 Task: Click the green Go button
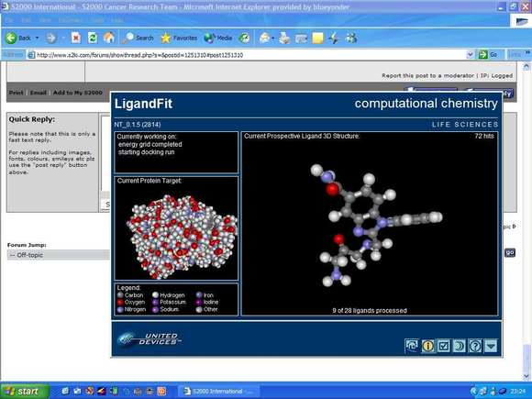pos(488,55)
